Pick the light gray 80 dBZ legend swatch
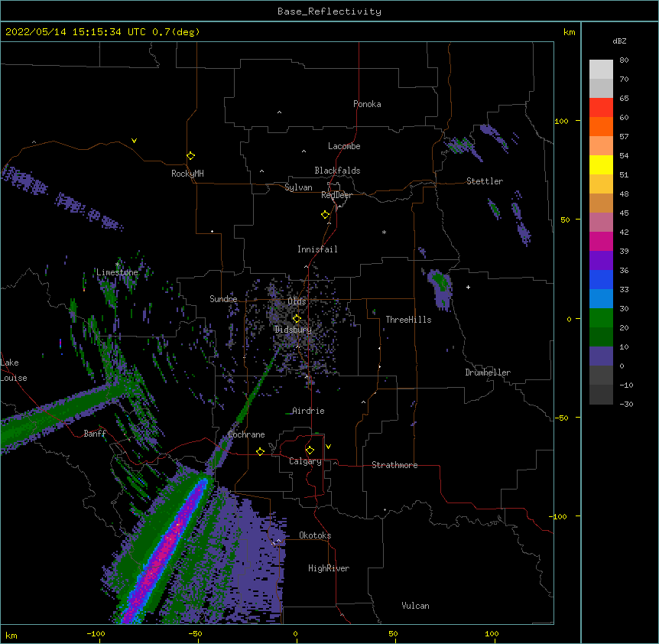The width and height of the screenshot is (659, 644). tap(601, 70)
